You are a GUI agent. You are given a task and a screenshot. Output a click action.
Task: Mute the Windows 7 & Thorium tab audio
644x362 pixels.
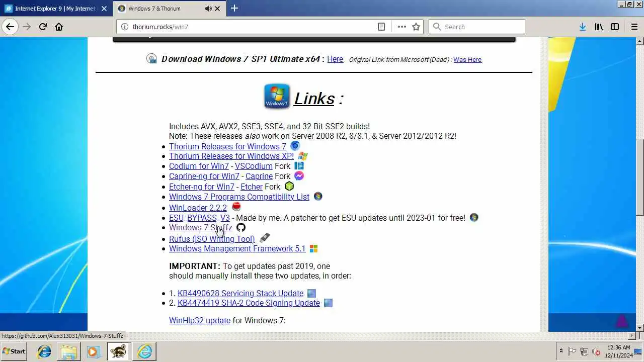(x=208, y=9)
